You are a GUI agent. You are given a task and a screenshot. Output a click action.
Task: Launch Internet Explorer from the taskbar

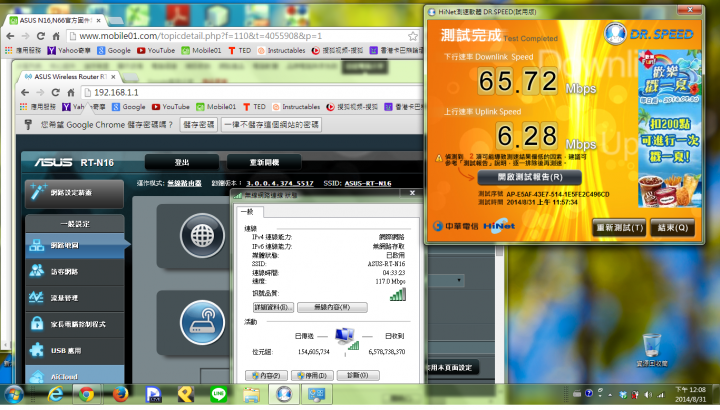pos(56,394)
